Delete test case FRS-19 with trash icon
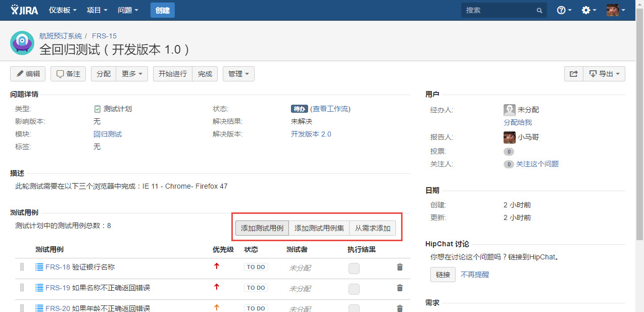644x312 pixels. pos(400,288)
